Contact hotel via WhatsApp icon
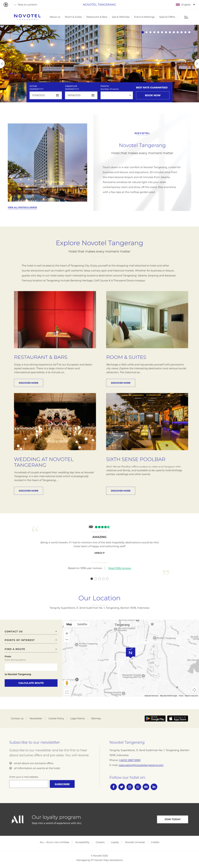199x868 pixels. tap(138, 787)
